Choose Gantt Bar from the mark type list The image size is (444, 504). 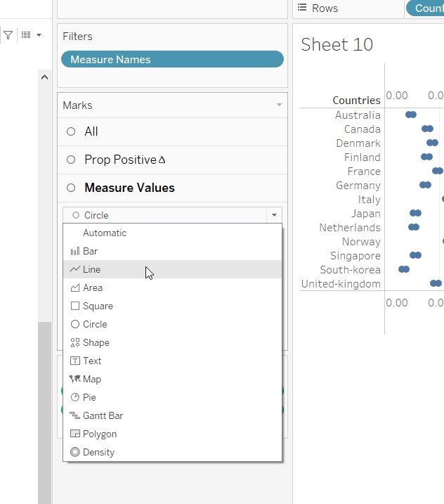(x=103, y=415)
